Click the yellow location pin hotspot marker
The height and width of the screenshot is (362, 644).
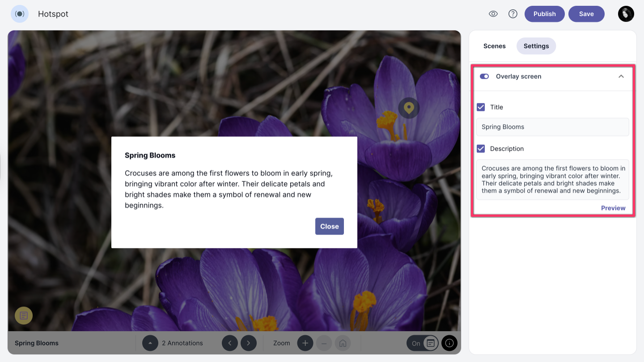[x=408, y=108]
